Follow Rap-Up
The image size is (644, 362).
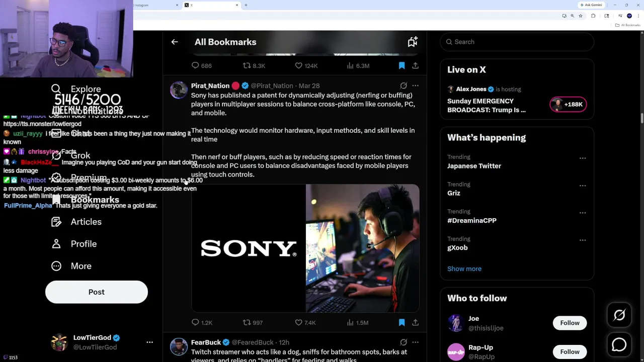click(570, 352)
